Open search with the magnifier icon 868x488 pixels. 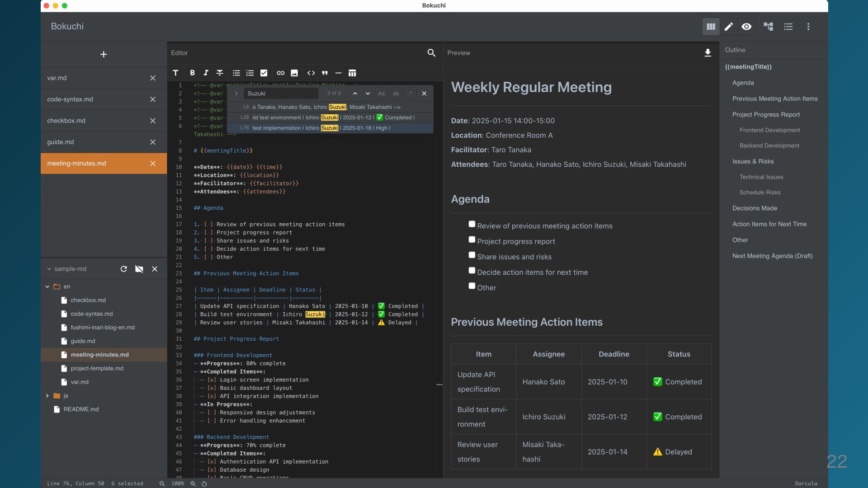click(431, 53)
